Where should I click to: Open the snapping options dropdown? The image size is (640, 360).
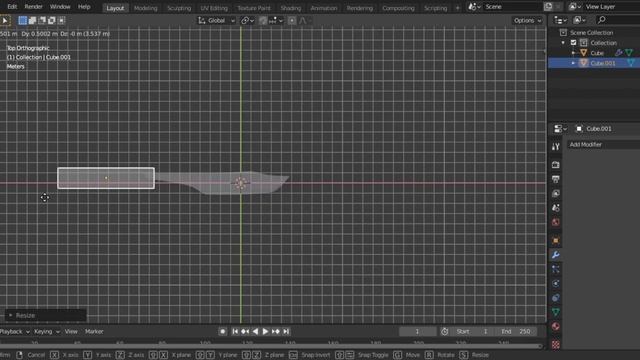coord(276,20)
